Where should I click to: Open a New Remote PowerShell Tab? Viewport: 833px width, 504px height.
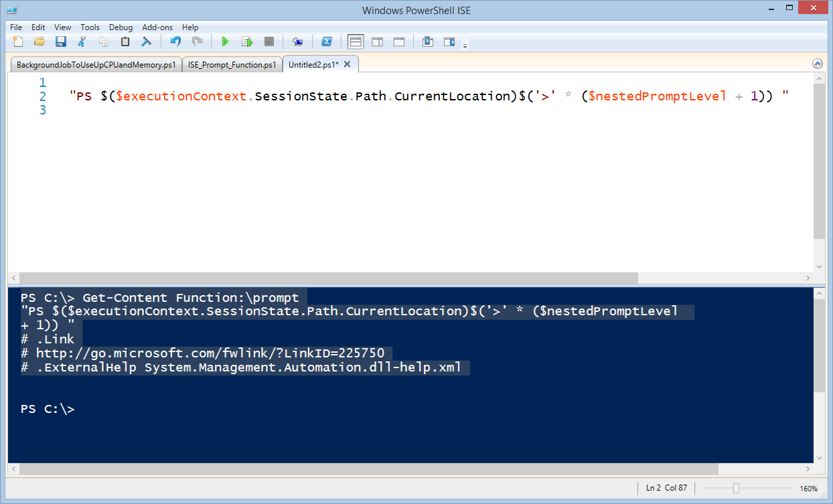(x=297, y=41)
